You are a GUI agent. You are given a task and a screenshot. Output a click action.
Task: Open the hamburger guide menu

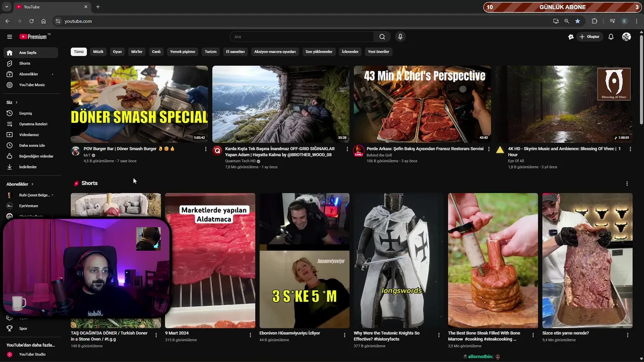point(9,37)
